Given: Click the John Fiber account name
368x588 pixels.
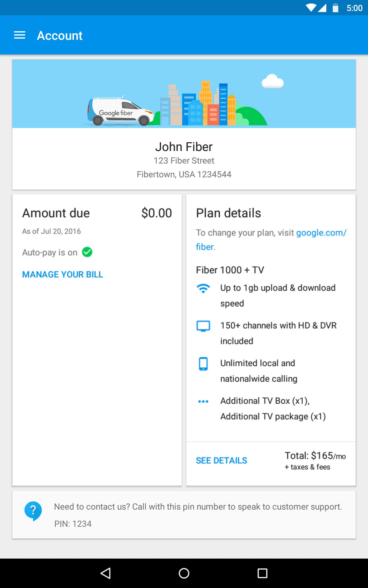Looking at the screenshot, I should 184,147.
